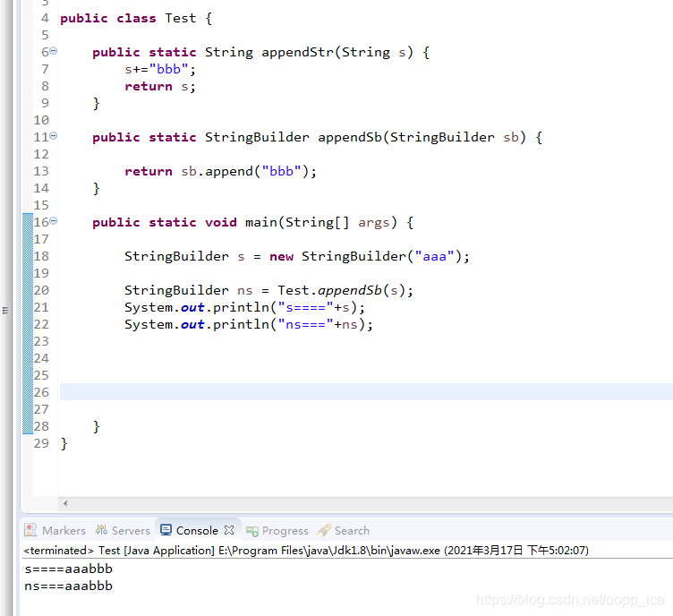The width and height of the screenshot is (673, 616).
Task: Click console output line s====aaabbb
Action: coord(69,569)
